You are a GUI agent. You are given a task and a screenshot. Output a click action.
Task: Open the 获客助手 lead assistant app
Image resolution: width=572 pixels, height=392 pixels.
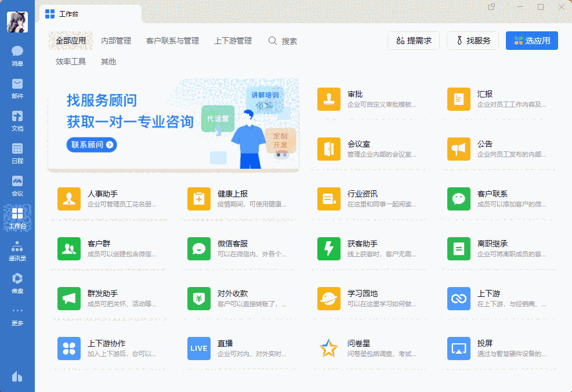(x=329, y=249)
